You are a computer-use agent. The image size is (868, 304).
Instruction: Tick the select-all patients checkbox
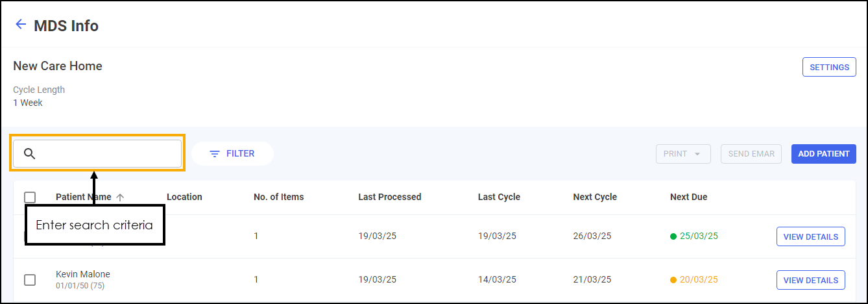coord(30,197)
